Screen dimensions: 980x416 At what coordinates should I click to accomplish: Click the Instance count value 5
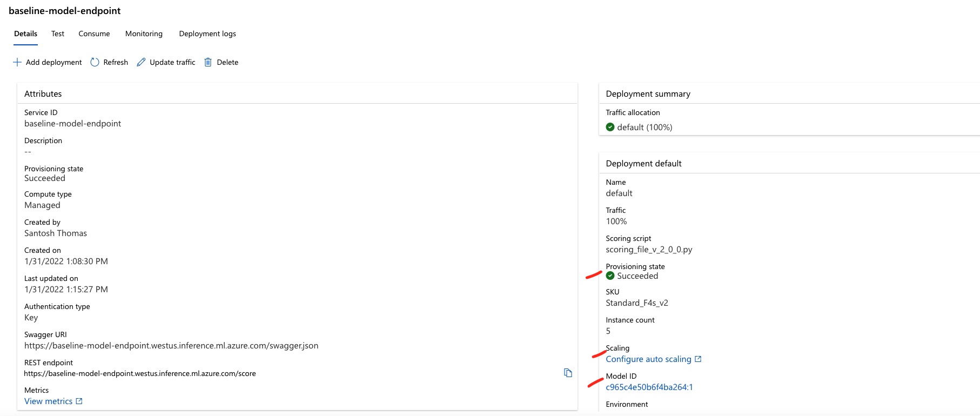[x=608, y=331]
